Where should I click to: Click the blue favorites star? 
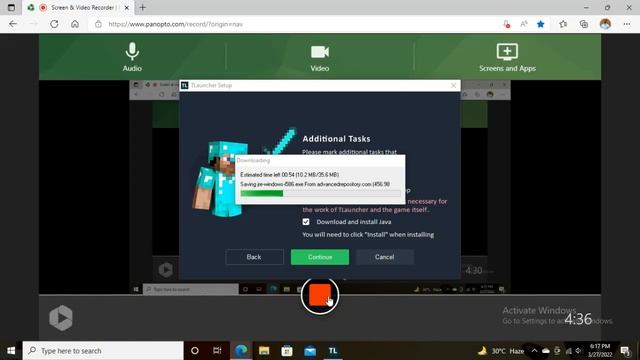(x=541, y=24)
